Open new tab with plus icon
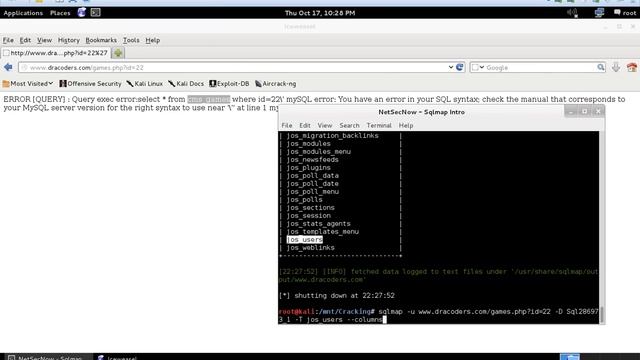This screenshot has height=360, width=640. point(118,53)
